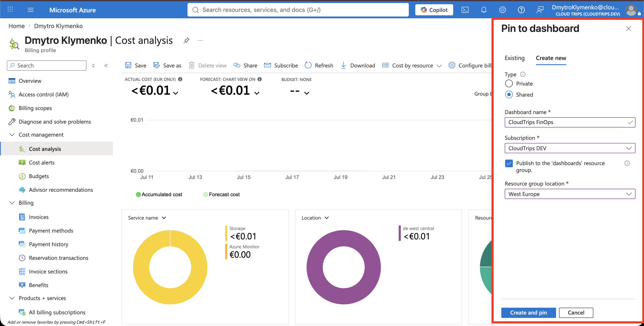Open portal settings gear
The height and width of the screenshot is (326, 644).
[x=503, y=10]
